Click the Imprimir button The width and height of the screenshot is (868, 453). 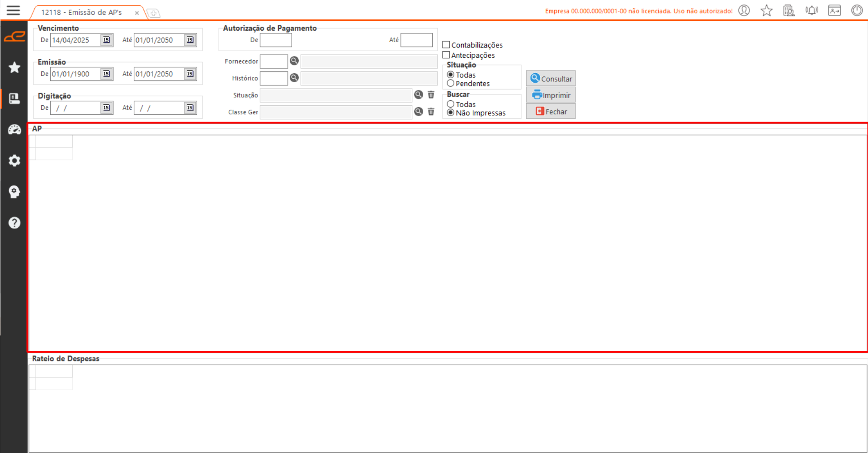click(551, 95)
